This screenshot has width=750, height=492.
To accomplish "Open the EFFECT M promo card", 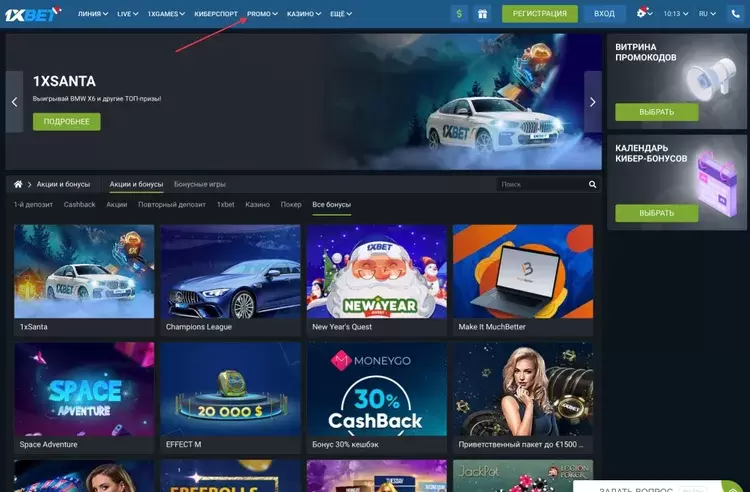I will 231,398.
